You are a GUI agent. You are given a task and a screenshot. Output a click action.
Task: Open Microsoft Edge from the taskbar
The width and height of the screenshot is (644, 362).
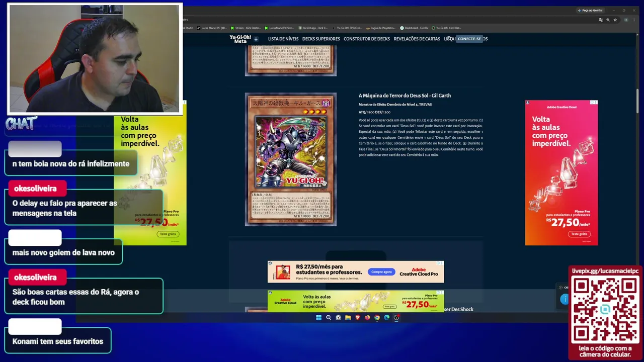[x=387, y=317]
